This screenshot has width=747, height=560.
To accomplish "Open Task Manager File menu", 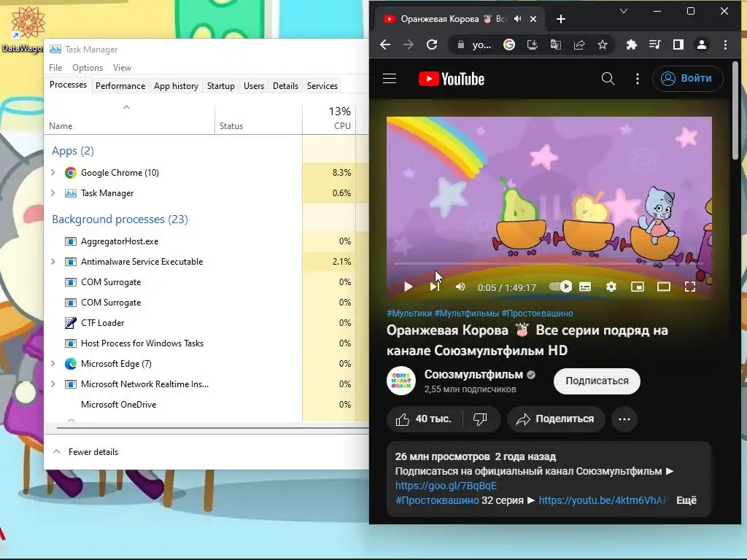I will 55,68.
